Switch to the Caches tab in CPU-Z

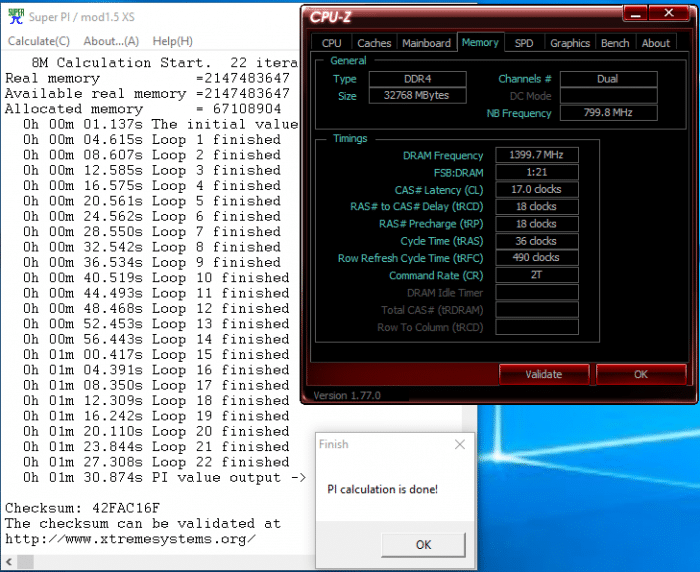[x=374, y=43]
